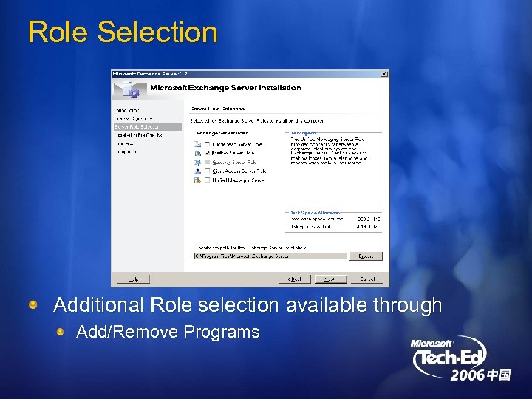
Task: Click the greyed Gateway Server Role checkbox
Action: tap(208, 162)
